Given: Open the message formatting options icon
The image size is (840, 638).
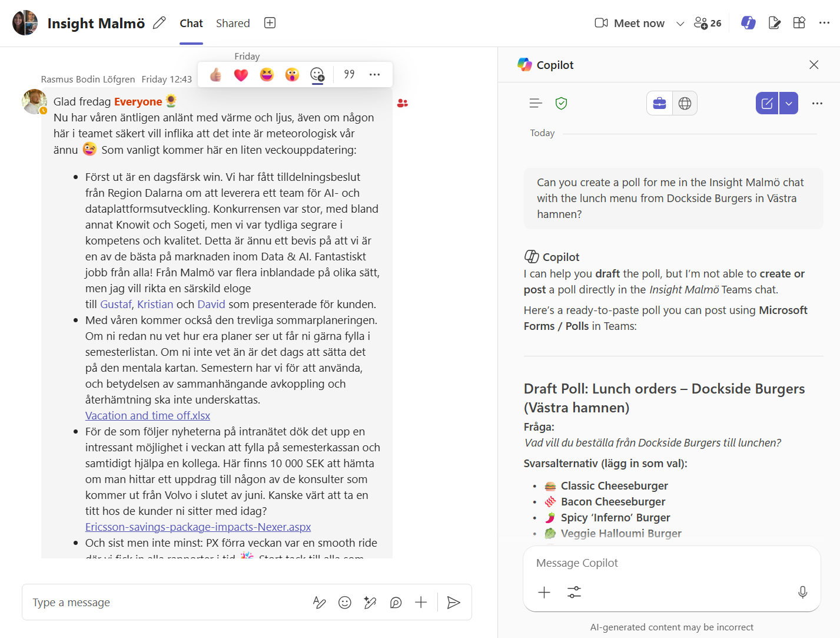Looking at the screenshot, I should pos(319,602).
